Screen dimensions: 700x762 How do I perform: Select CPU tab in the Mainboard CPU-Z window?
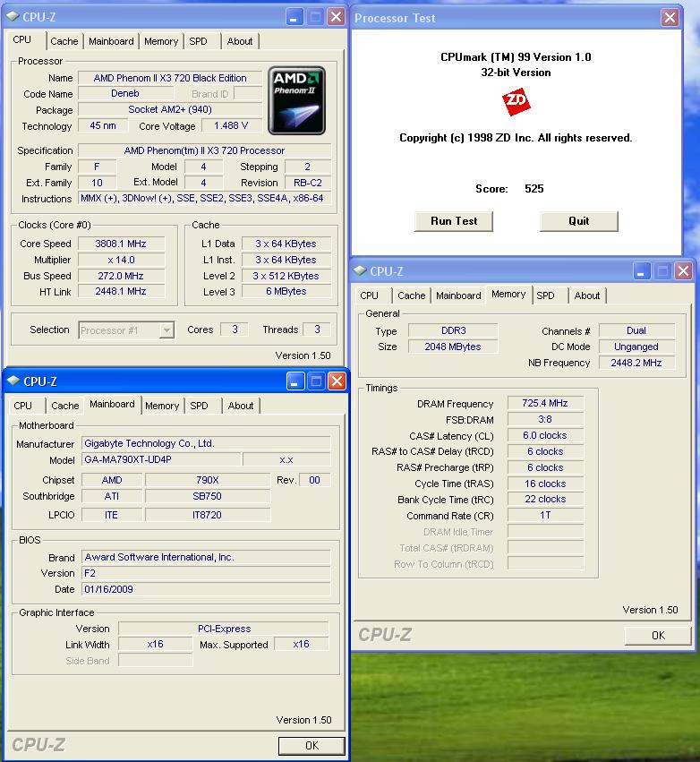click(x=23, y=406)
